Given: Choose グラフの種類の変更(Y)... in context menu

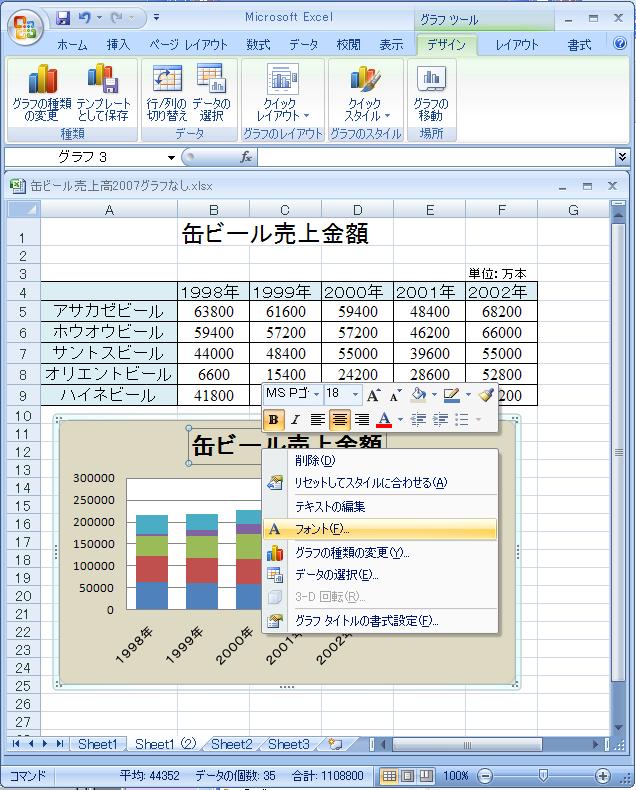Looking at the screenshot, I should click(x=379, y=553).
